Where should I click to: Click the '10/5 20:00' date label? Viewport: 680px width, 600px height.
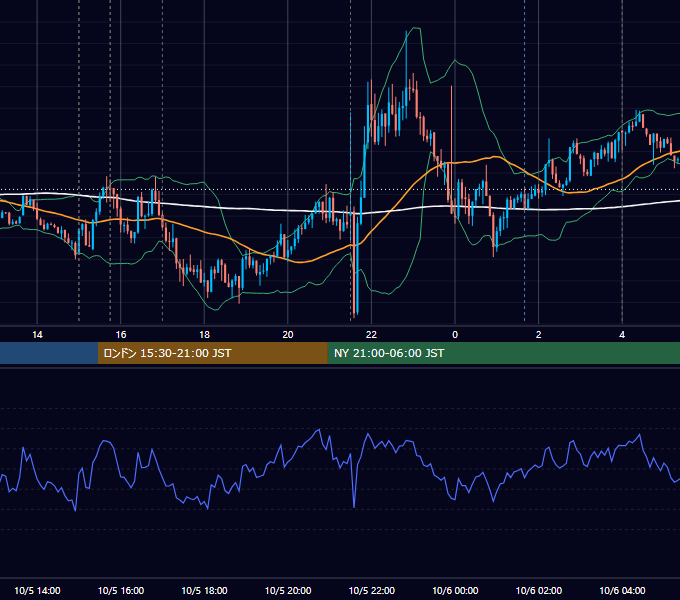tap(288, 590)
